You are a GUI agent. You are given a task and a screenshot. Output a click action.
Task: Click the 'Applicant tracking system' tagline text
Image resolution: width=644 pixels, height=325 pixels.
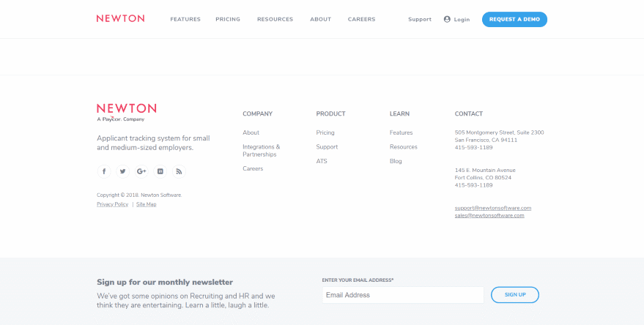click(153, 143)
